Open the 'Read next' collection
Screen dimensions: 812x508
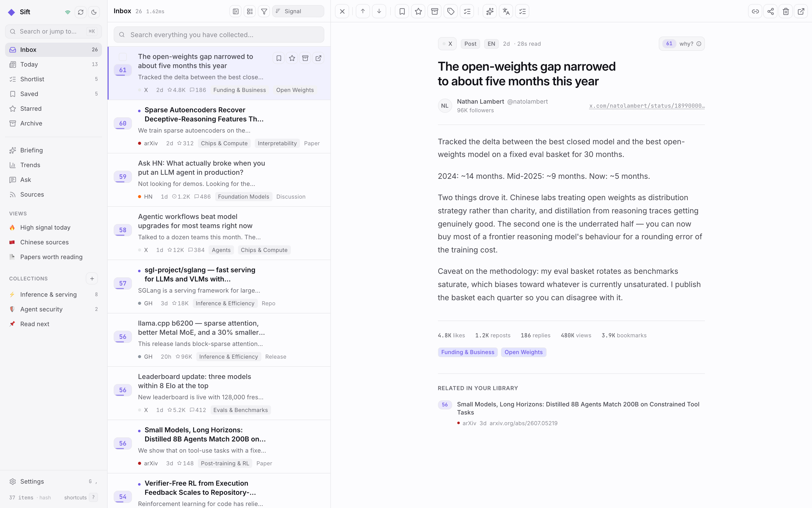(53, 324)
